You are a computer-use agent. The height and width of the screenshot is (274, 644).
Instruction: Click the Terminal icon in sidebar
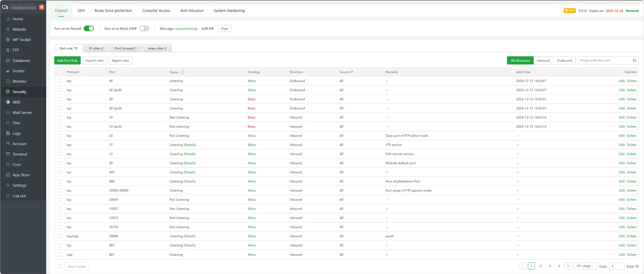8,154
